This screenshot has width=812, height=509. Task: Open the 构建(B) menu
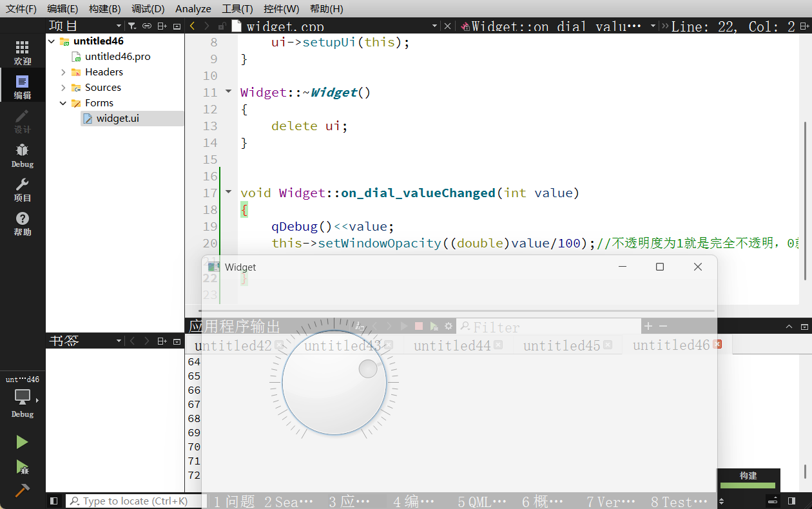(x=104, y=9)
